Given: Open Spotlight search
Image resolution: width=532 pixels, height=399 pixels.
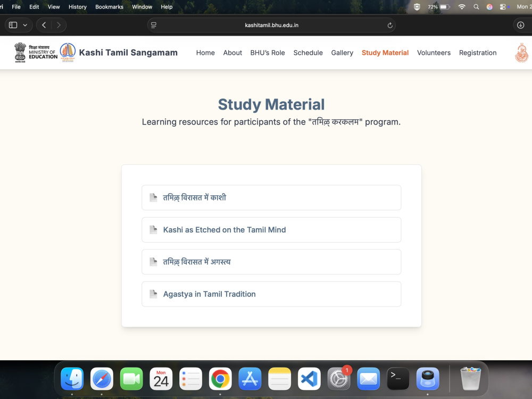Looking at the screenshot, I should pos(476,7).
